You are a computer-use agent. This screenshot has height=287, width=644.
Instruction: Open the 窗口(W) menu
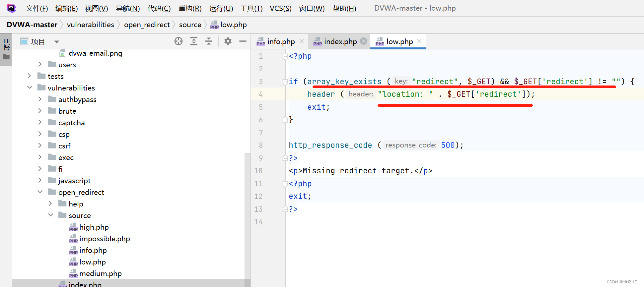[312, 8]
